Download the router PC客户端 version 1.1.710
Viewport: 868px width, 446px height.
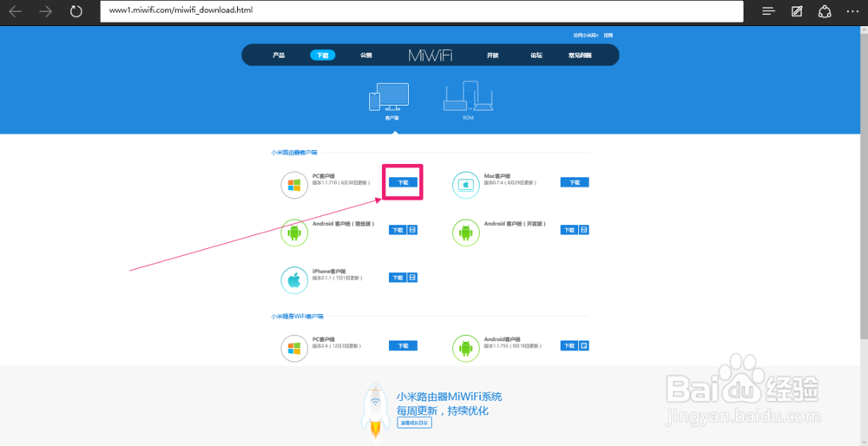click(x=403, y=182)
